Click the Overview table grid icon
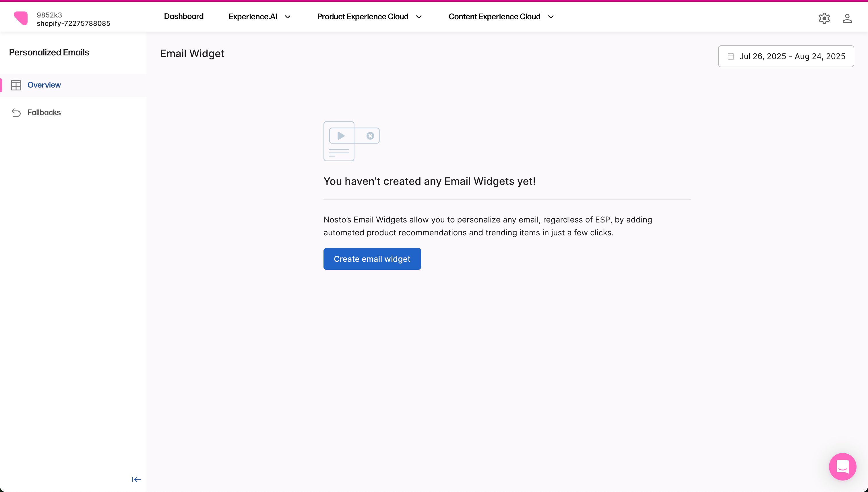868x492 pixels. click(x=16, y=85)
